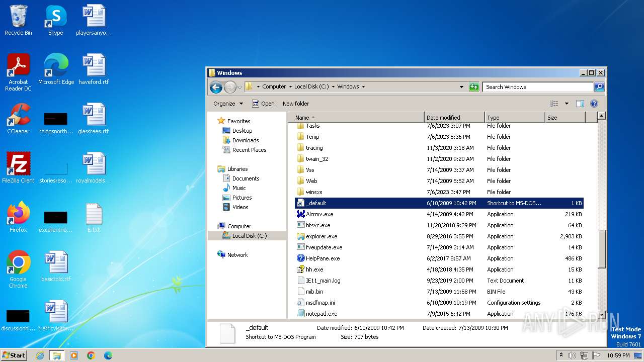Refresh the Windows folder view
The width and height of the screenshot is (644, 362).
(x=474, y=87)
